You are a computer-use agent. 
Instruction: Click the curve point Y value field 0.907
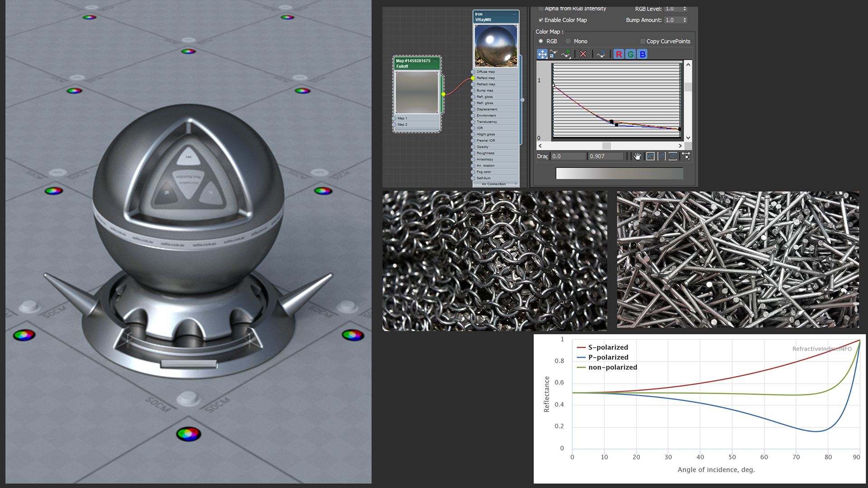(605, 156)
